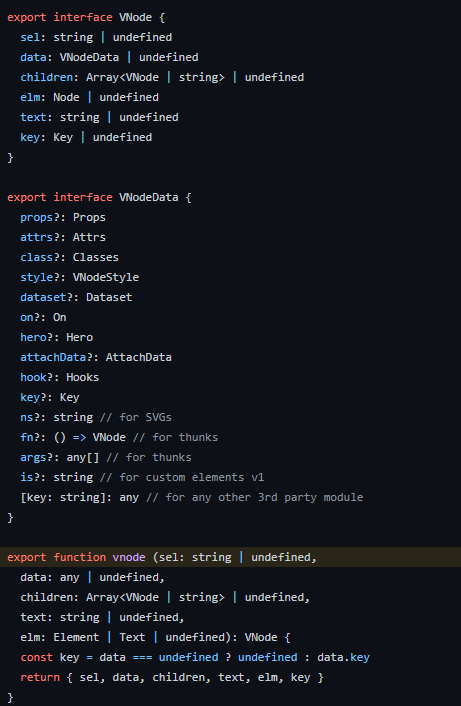
Task: Click the 'hook?: Hooks' line
Action: (x=60, y=377)
